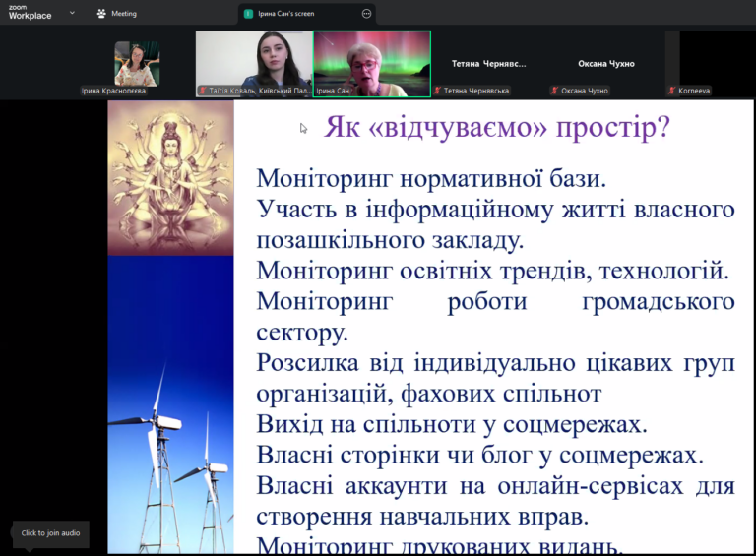Click the line Вихід на спільноти у соцмережах.
Image resolution: width=756 pixels, height=556 pixels.
451,424
